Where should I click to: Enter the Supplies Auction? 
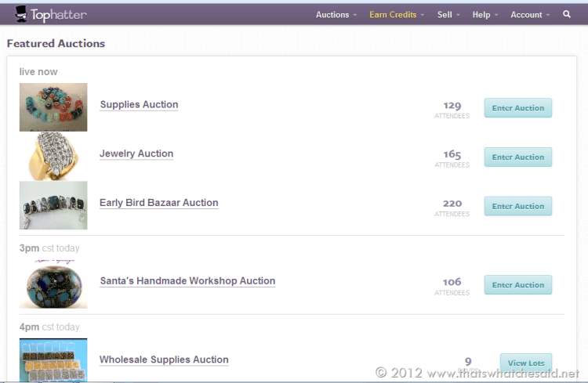[517, 108]
